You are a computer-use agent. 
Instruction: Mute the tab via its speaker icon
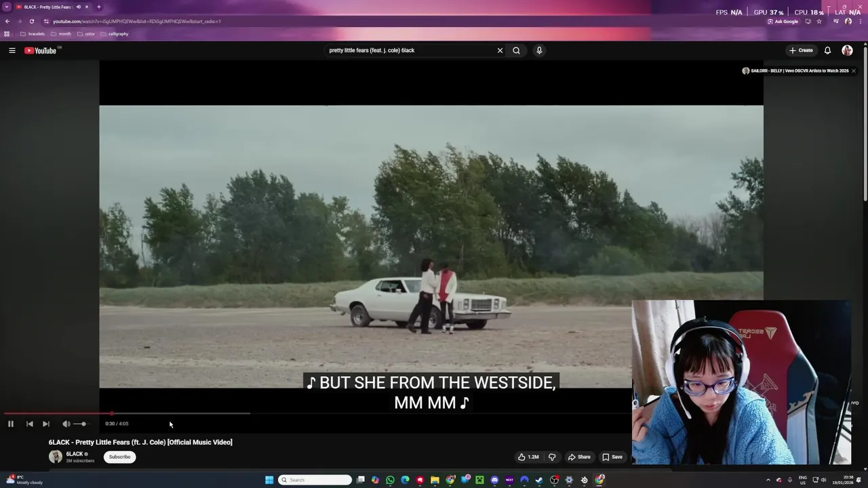(x=79, y=7)
